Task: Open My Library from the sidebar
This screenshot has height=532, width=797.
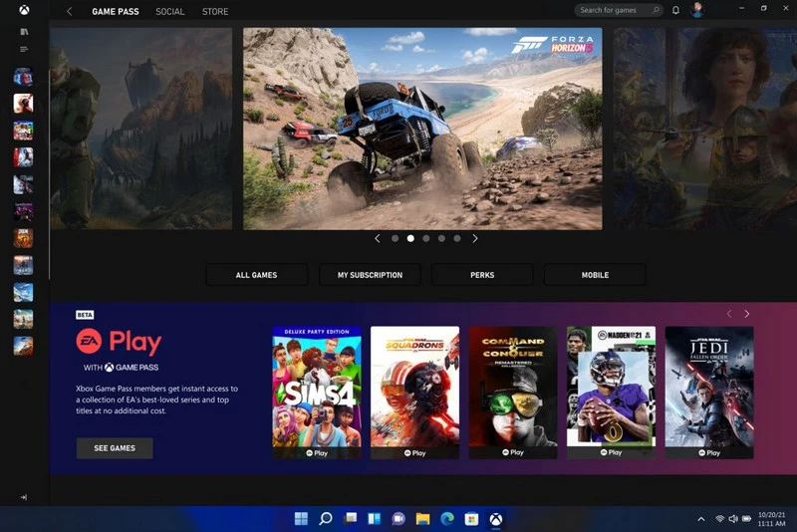Action: (24, 32)
